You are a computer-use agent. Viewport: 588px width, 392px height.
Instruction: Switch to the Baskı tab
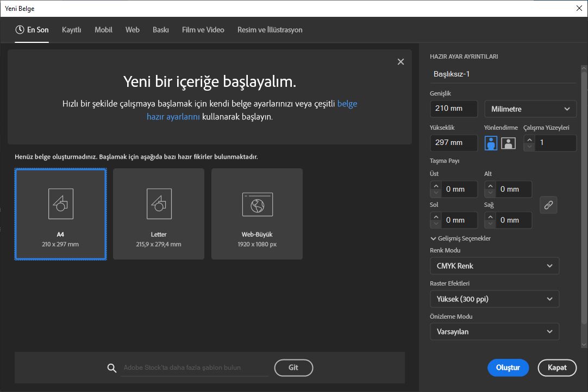tap(160, 30)
